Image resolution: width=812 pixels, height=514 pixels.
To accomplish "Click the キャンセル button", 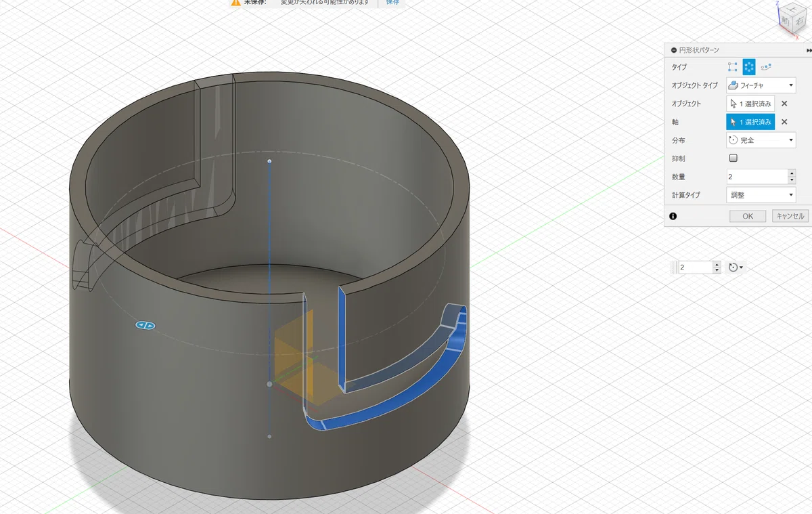I will pos(790,216).
